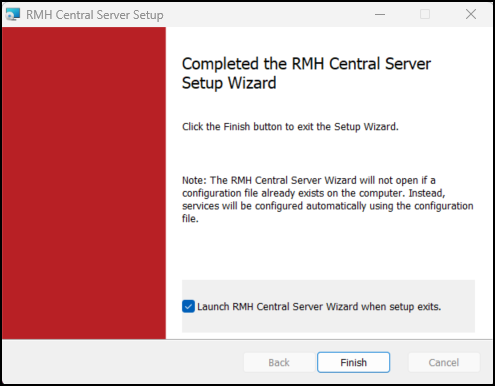Uncheck Launch RMH Central Server Wizard checkbox
This screenshot has width=495, height=386.
[188, 306]
